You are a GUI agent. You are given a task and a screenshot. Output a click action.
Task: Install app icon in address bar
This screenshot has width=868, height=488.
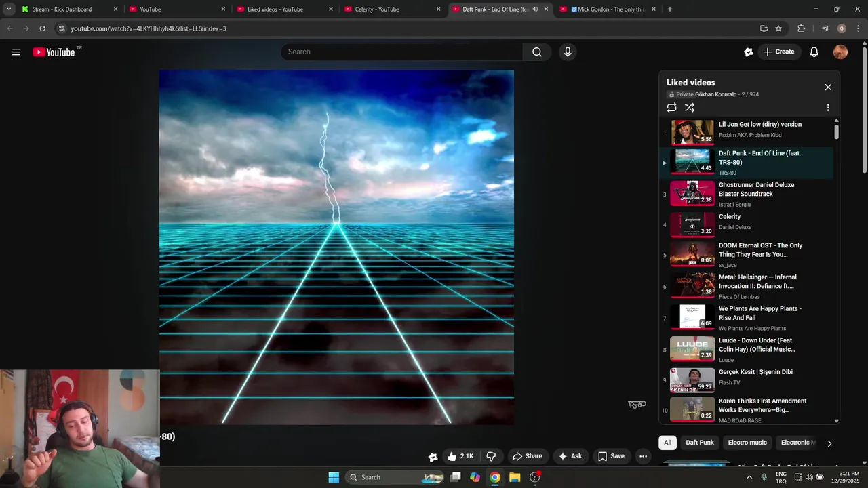(764, 28)
